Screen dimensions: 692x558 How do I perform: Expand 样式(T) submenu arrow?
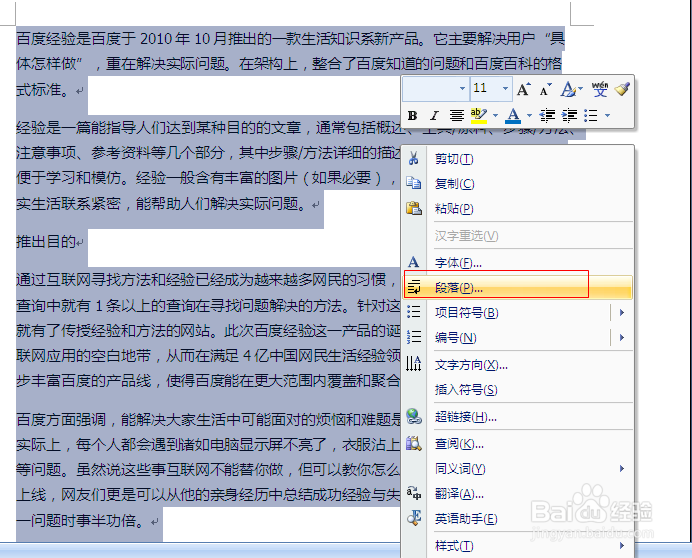[622, 546]
